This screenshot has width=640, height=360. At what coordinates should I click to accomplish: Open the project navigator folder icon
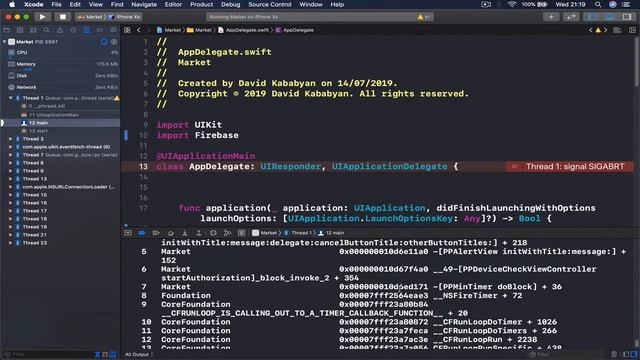point(7,30)
